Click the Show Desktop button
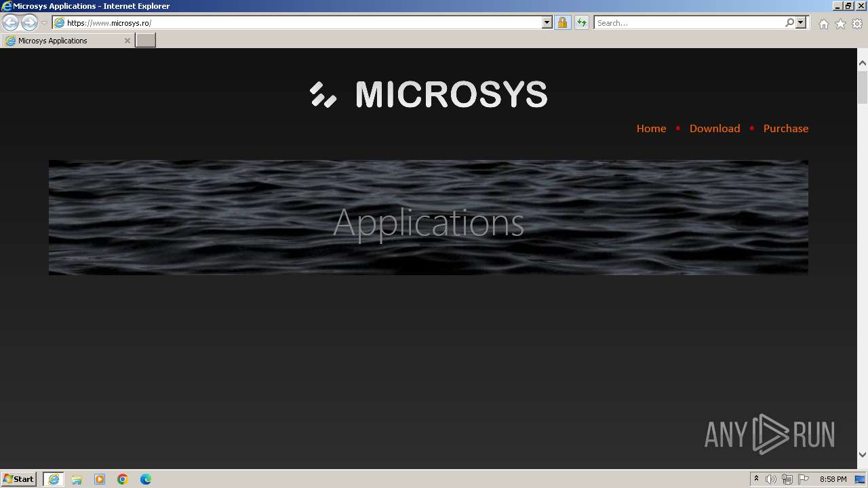This screenshot has width=868, height=488. pyautogui.click(x=860, y=479)
